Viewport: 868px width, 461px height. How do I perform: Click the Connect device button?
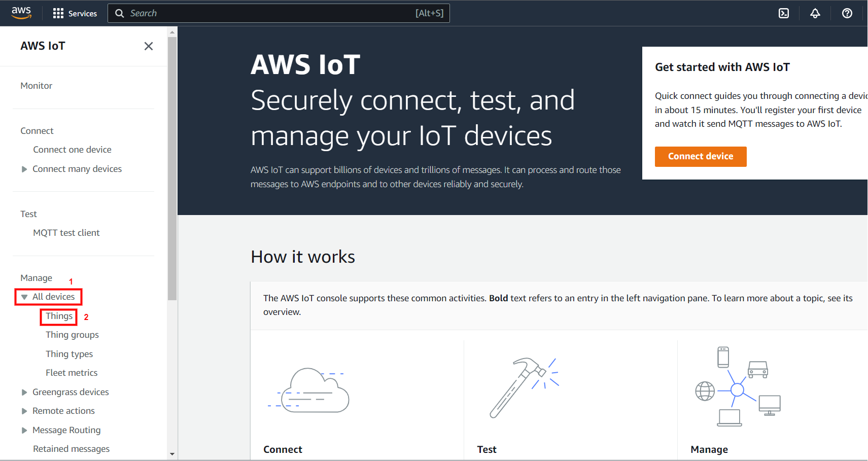[701, 156]
